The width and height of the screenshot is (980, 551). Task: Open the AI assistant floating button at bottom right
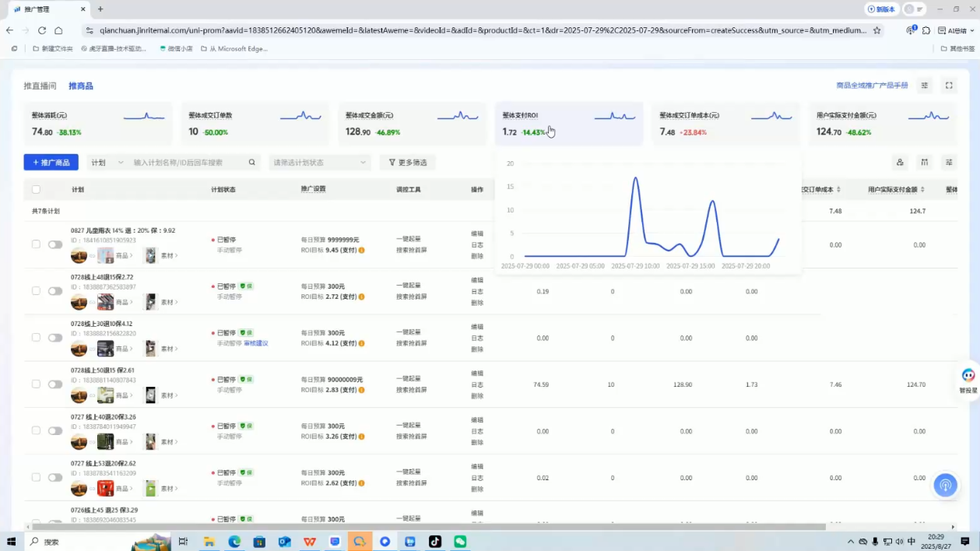point(945,485)
